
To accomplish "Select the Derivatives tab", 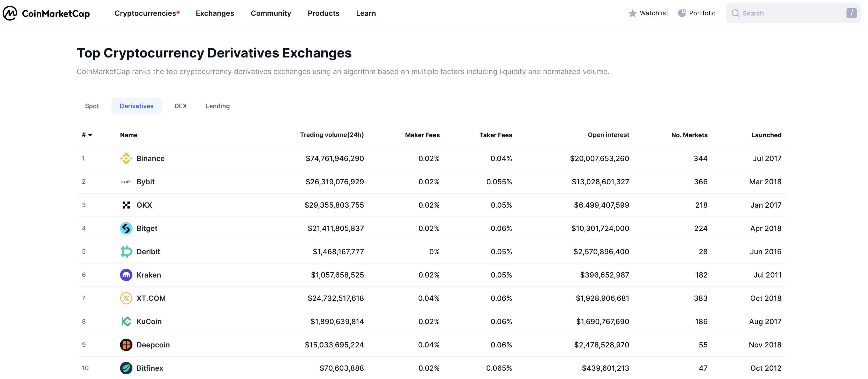I will pos(137,106).
